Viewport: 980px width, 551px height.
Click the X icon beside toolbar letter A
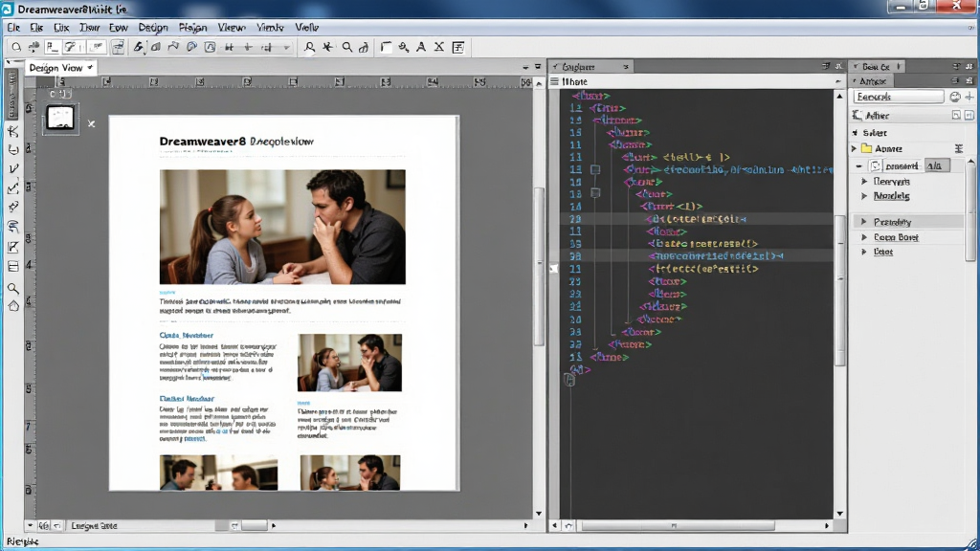439,48
